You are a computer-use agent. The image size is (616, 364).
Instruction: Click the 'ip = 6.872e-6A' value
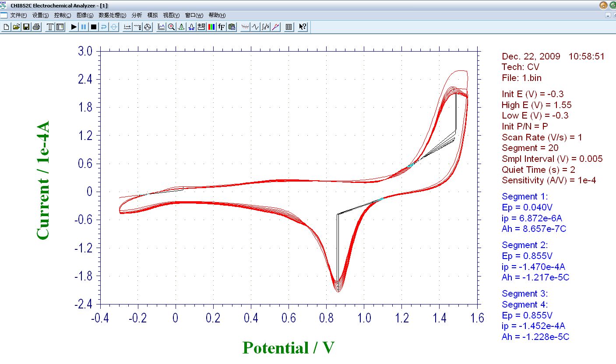tap(533, 218)
